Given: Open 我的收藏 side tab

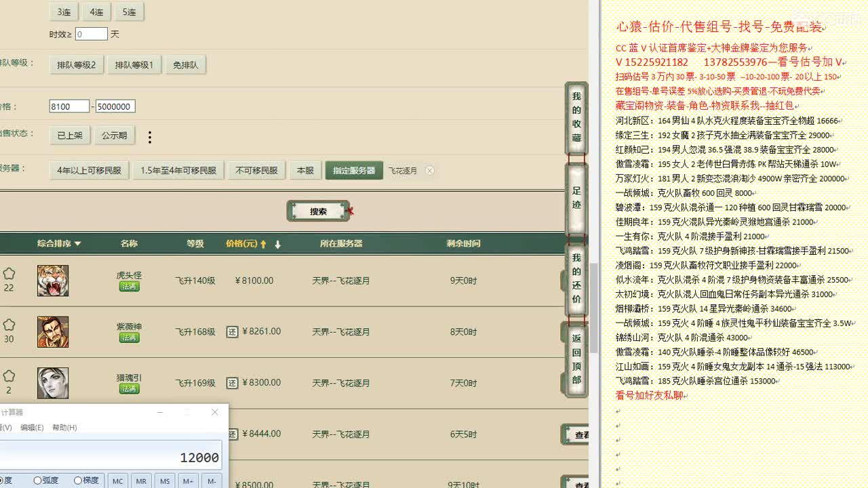Looking at the screenshot, I should click(576, 119).
